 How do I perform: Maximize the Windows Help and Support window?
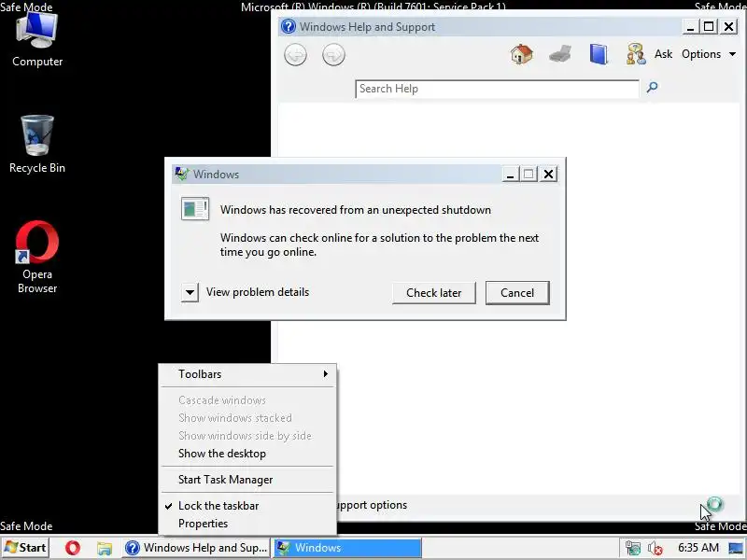709,26
